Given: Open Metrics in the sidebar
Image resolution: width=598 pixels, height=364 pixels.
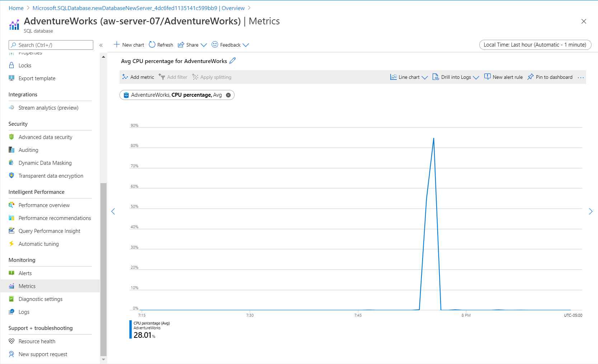Looking at the screenshot, I should (x=50, y=286).
